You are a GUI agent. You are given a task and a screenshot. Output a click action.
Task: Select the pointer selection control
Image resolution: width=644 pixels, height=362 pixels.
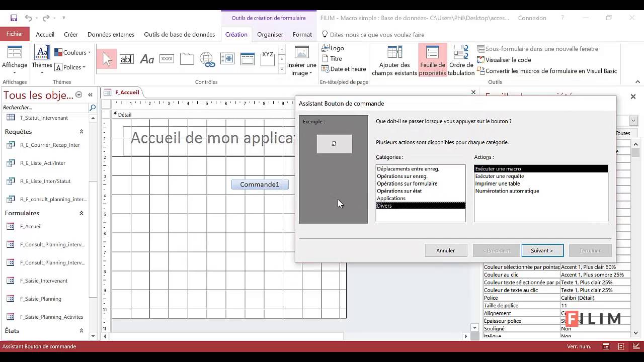107,59
